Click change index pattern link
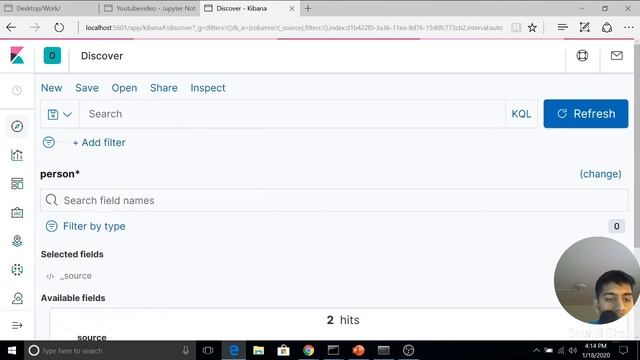The width and height of the screenshot is (640, 360). pyautogui.click(x=600, y=174)
